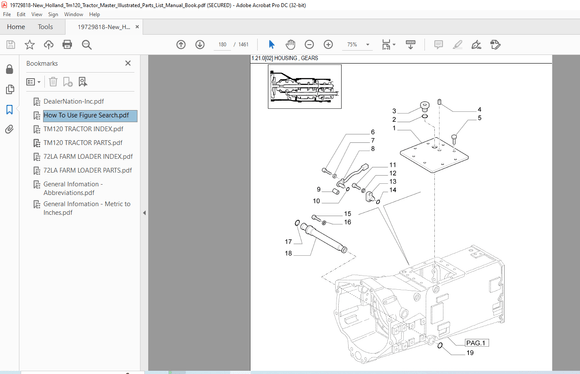The width and height of the screenshot is (580, 374).
Task: Click the stamp tool icon
Action: [495, 45]
